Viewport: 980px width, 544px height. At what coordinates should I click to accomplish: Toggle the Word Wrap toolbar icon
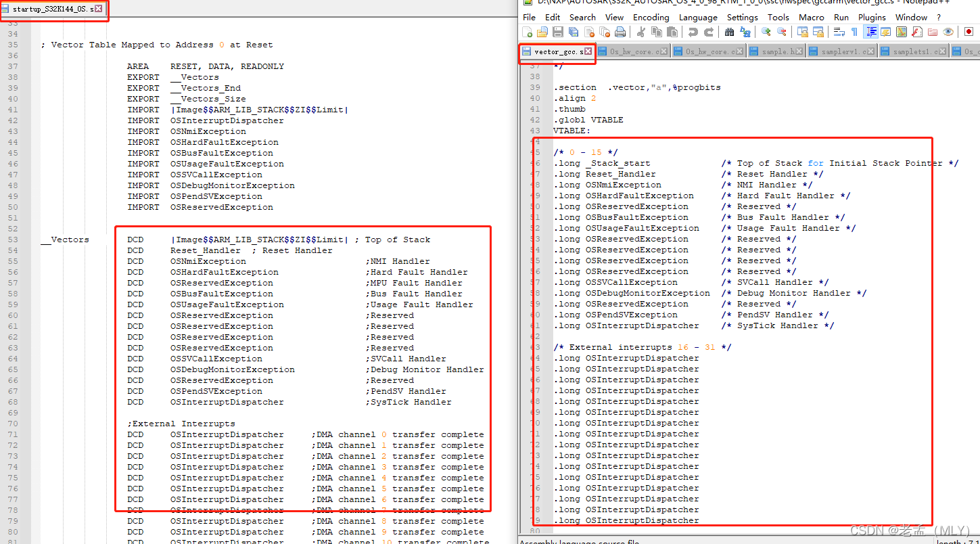click(x=839, y=32)
